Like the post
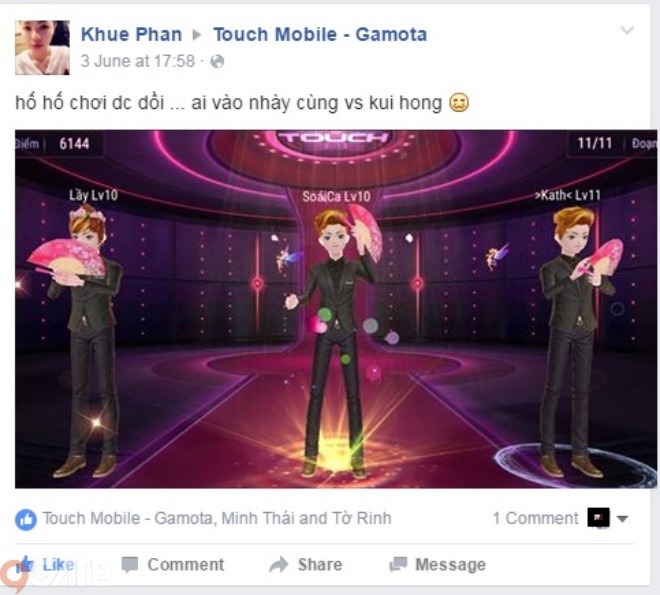The height and width of the screenshot is (595, 660). pyautogui.click(x=45, y=565)
